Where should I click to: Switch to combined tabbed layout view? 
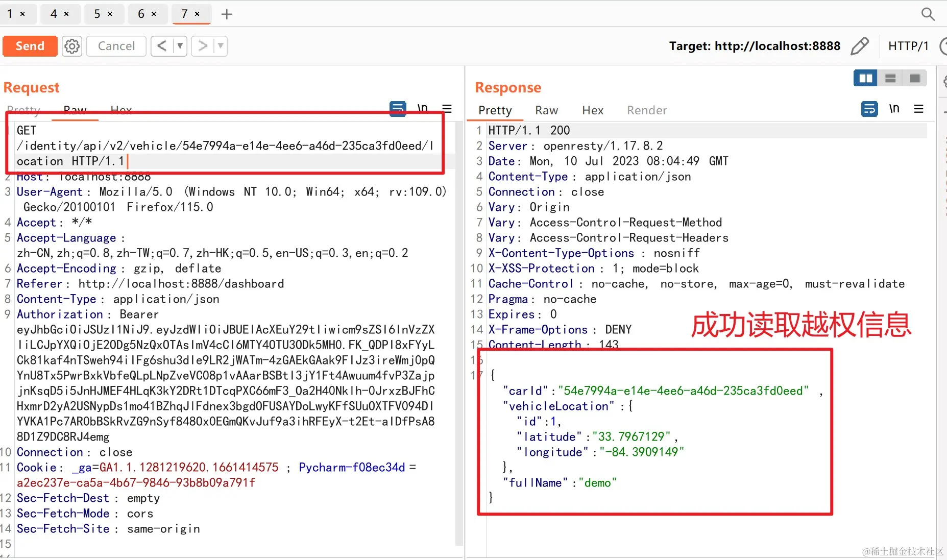[x=915, y=78]
